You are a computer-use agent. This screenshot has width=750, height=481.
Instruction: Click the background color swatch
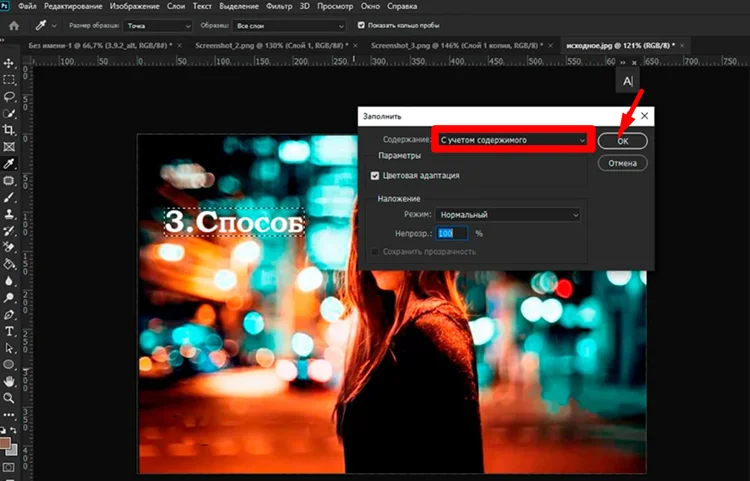(13, 450)
